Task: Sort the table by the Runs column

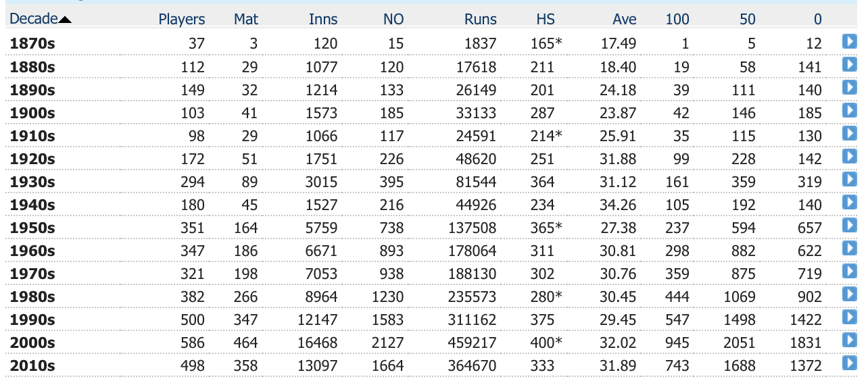Action: tap(481, 20)
